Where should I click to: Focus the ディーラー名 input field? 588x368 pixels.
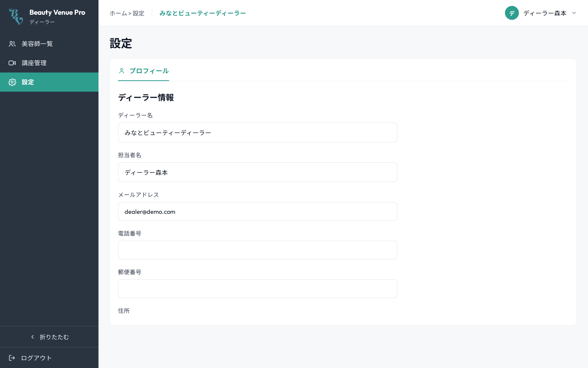[258, 133]
